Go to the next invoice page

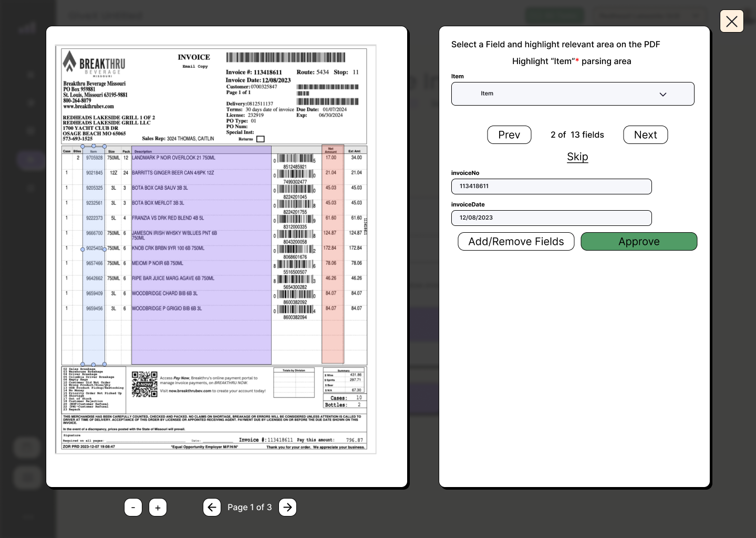[287, 507]
